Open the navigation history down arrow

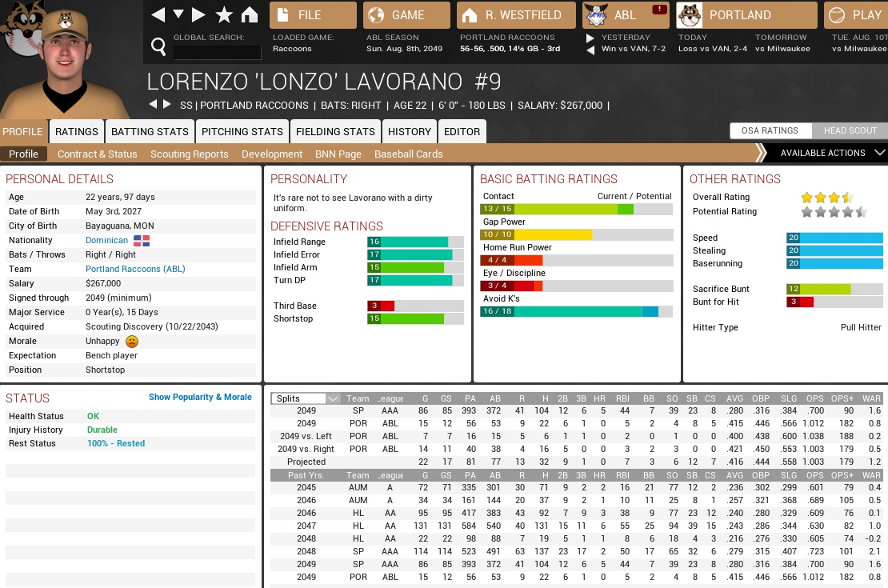click(178, 14)
